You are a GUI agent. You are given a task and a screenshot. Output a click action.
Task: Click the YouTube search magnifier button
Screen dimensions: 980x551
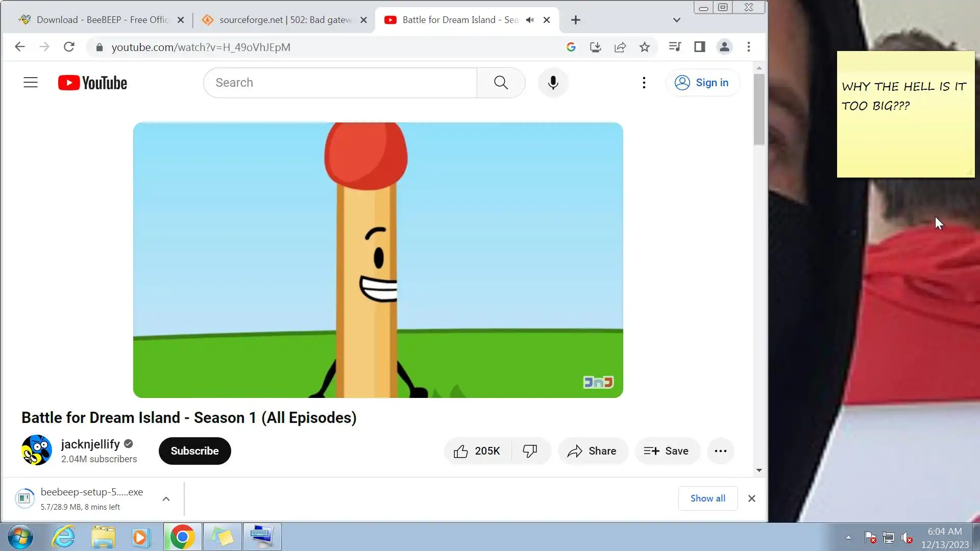pos(501,83)
